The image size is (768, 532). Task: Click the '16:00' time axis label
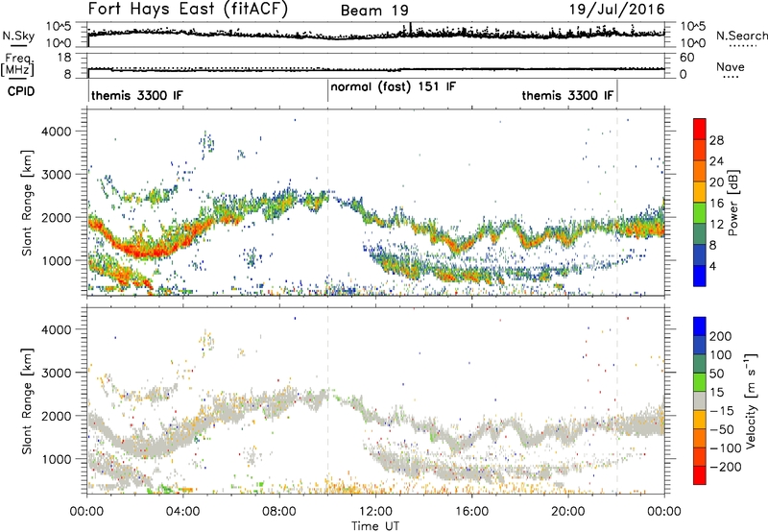point(471,512)
